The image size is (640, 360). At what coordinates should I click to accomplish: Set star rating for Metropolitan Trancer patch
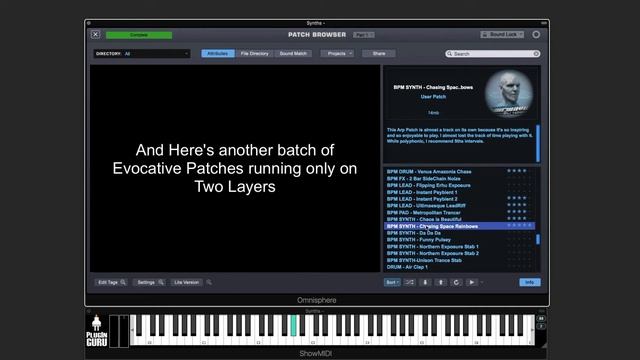tap(519, 212)
